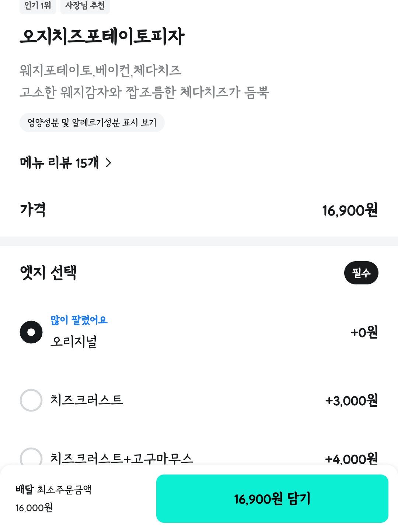Select the 오리지널 edge radio button
Screen dimensions: 398x532
[x=31, y=332]
